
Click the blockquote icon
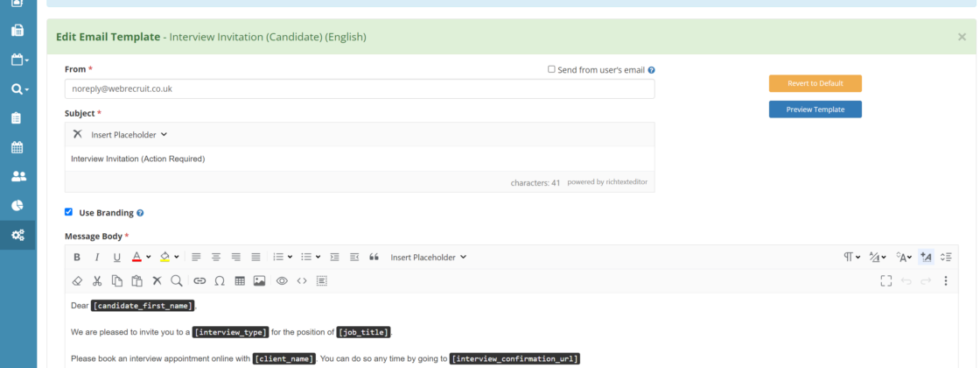click(374, 257)
